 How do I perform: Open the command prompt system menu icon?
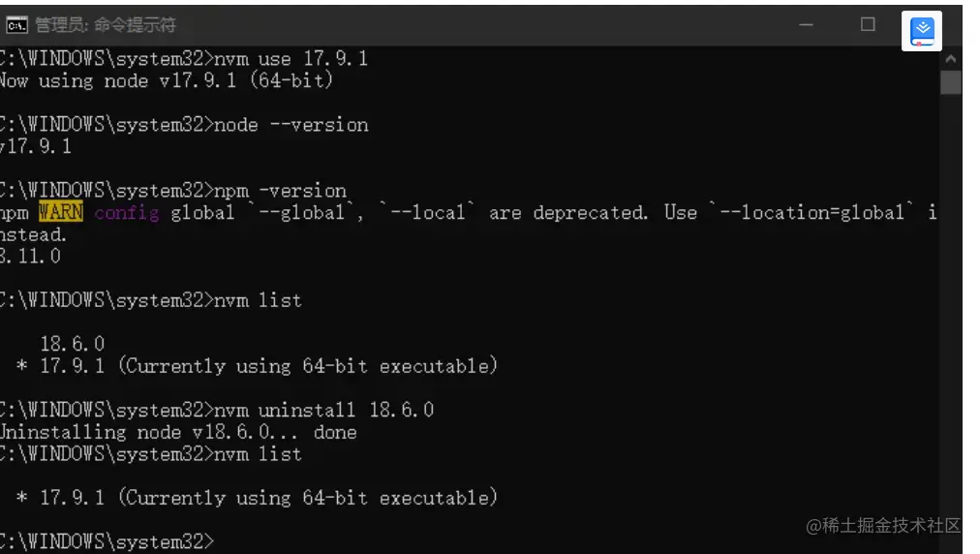16,25
